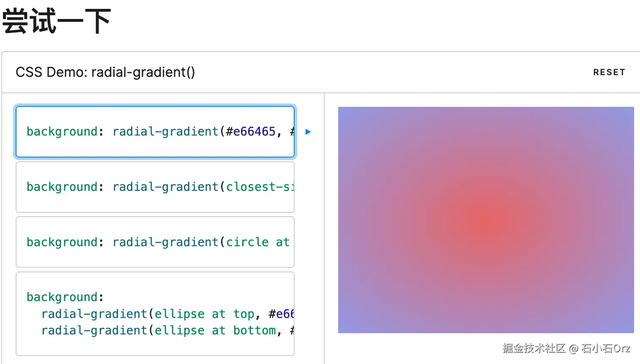
Task: Click "background" property in the first example
Action: coord(62,132)
